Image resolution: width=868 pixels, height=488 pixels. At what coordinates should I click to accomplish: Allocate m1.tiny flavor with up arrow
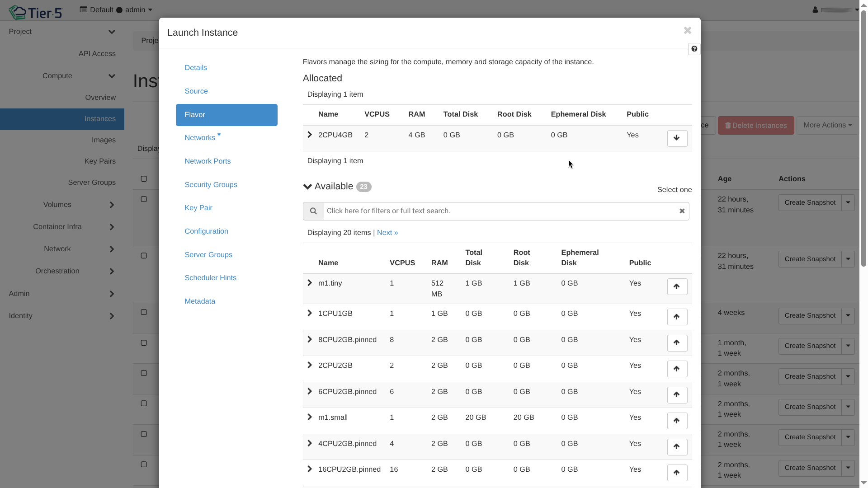(x=677, y=286)
